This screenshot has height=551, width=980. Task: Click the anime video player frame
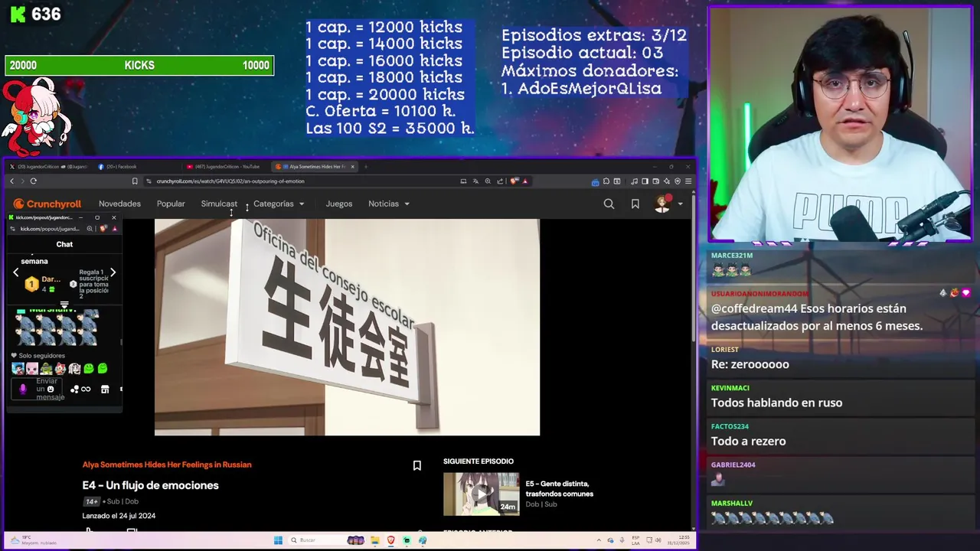click(x=347, y=327)
